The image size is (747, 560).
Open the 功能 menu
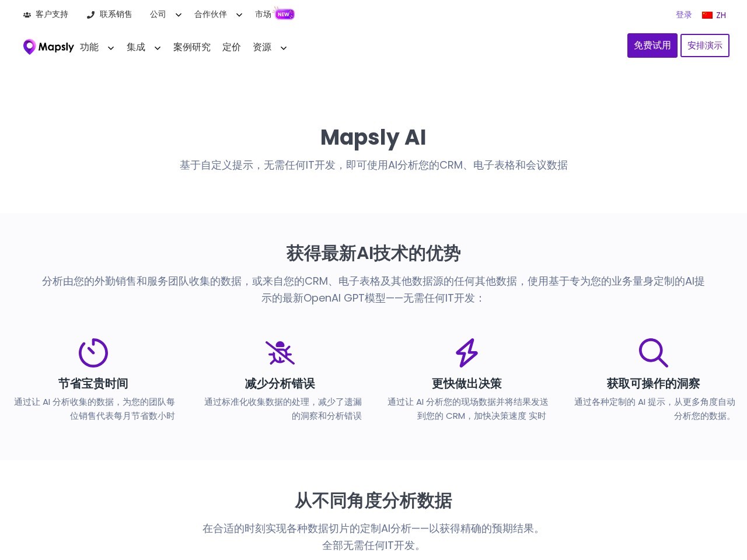tap(89, 47)
